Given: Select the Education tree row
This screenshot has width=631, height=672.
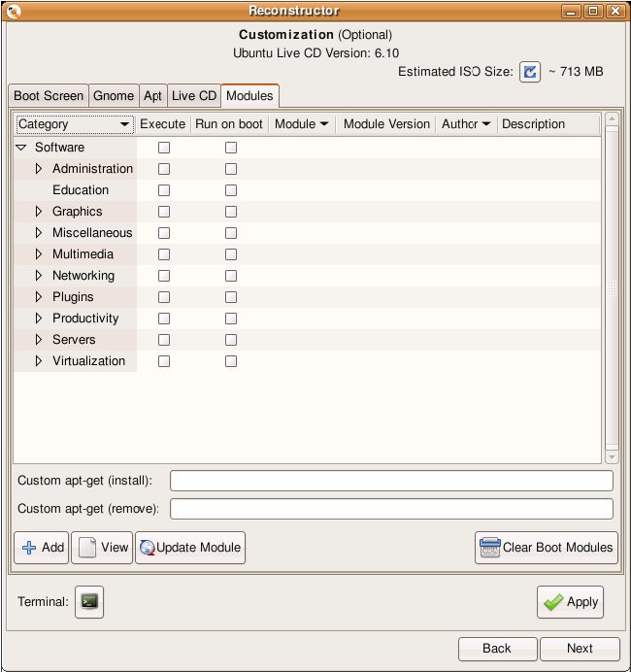Looking at the screenshot, I should pos(307,190).
